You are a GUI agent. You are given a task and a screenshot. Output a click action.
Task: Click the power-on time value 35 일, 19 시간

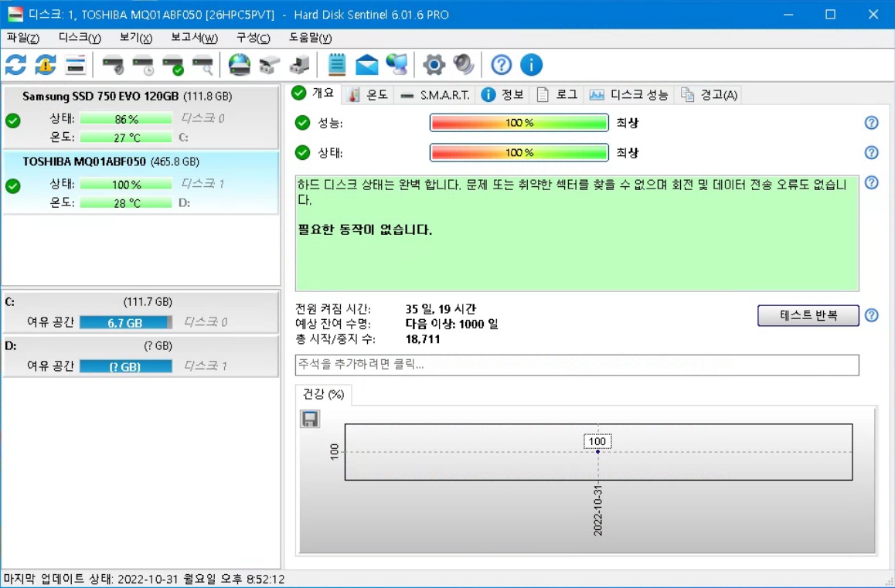(x=441, y=309)
